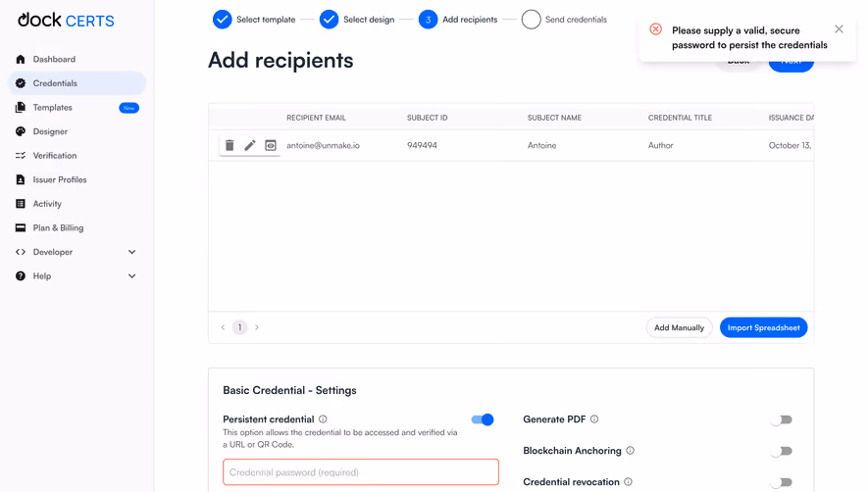Click the Subject ID column header
Screen dimensions: 868x492
point(427,118)
